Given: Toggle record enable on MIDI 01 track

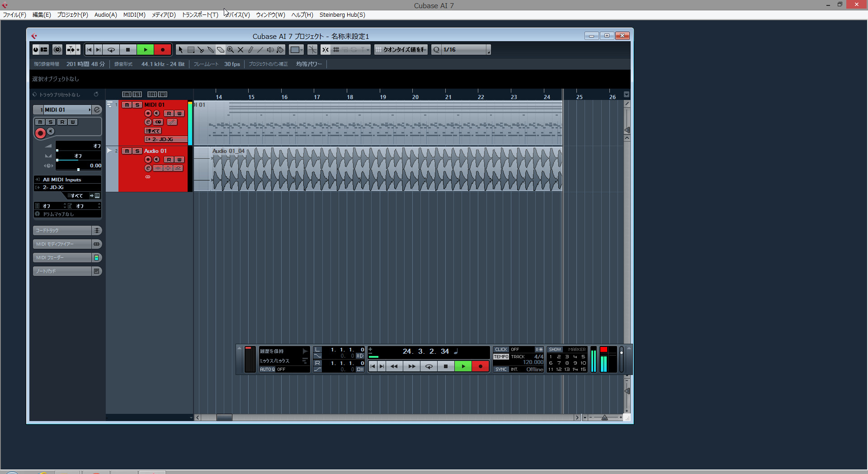Looking at the screenshot, I should pyautogui.click(x=148, y=114).
